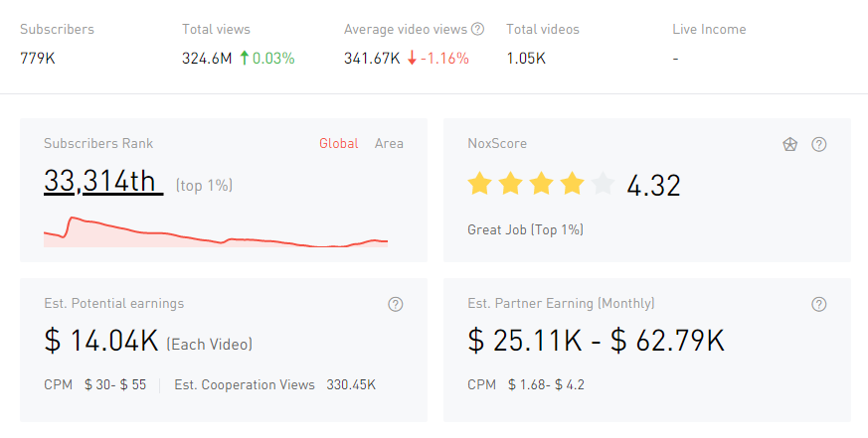Click the $ 25.11K - $ 62.79K partner earning
Screen dimensions: 868x438
596,341
